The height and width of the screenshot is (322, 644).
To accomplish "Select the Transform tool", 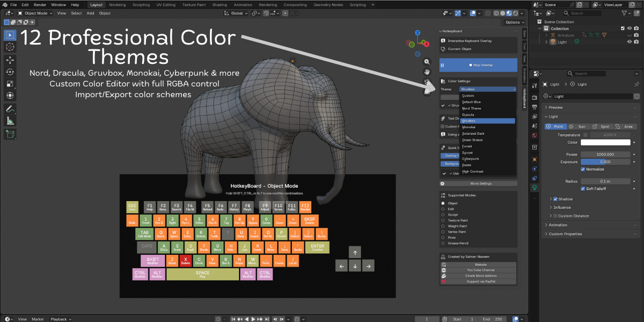I will (10, 96).
